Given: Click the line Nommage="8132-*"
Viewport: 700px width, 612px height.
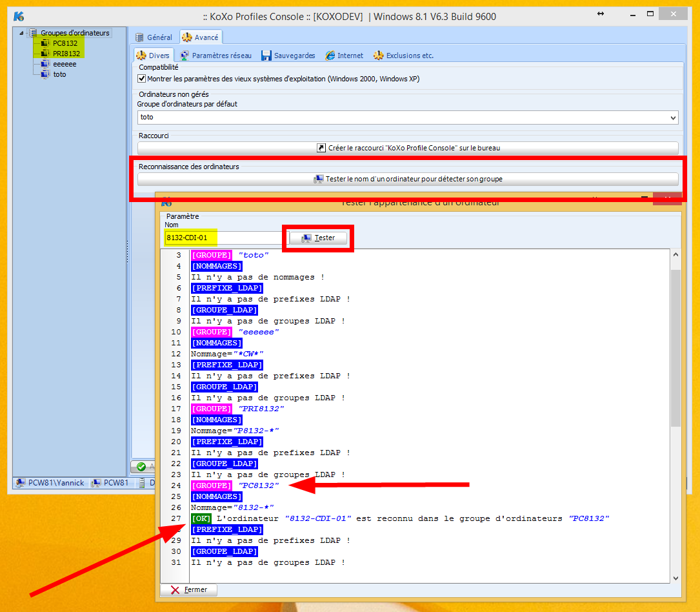Looking at the screenshot, I should point(232,508).
